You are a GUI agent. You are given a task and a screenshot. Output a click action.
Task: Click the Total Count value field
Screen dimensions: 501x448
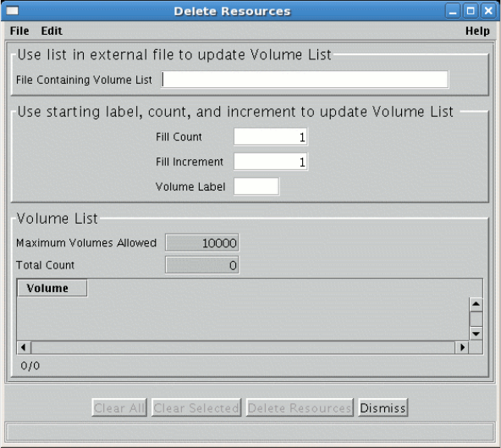tap(202, 265)
